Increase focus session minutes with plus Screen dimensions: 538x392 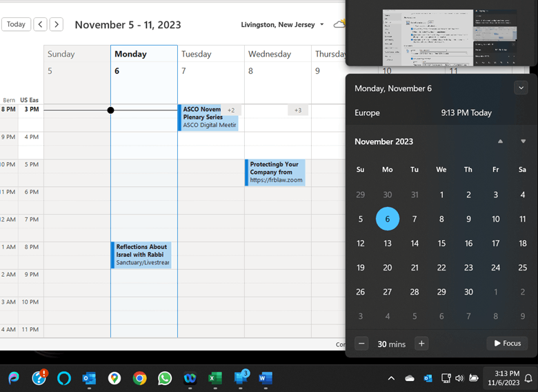click(x=421, y=344)
